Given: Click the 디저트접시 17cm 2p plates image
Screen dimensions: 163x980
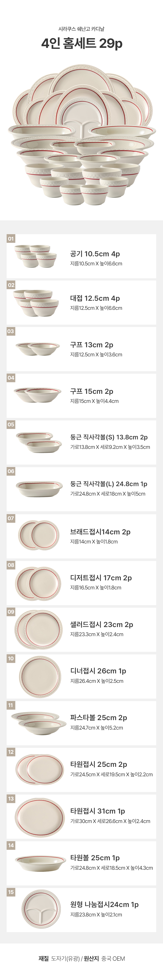Looking at the screenshot, I should (x=38, y=583).
